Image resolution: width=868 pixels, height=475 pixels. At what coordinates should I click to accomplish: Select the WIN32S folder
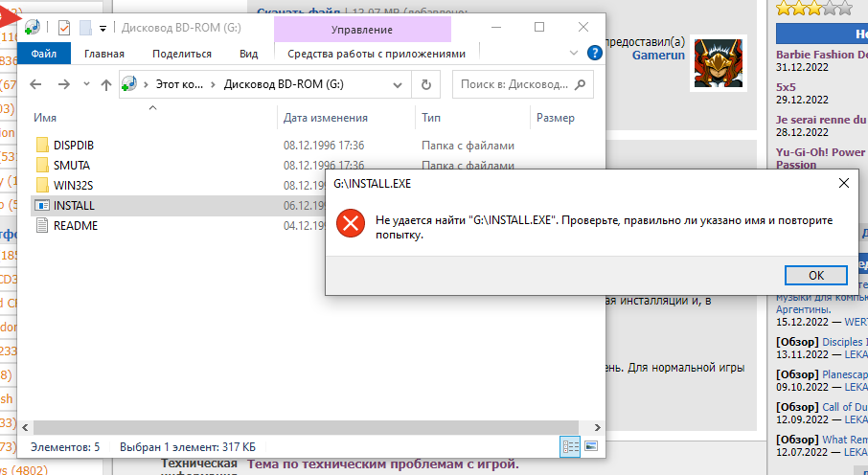[73, 185]
